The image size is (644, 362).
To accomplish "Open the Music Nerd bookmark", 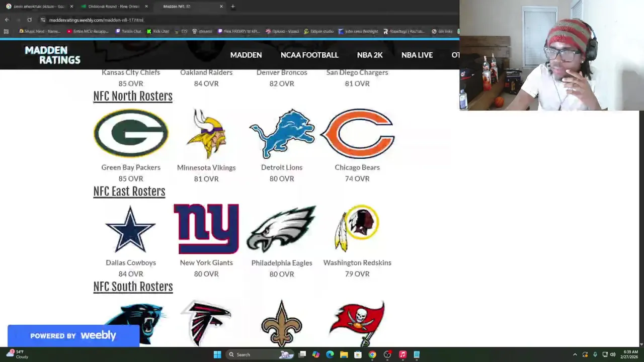I will pyautogui.click(x=39, y=31).
